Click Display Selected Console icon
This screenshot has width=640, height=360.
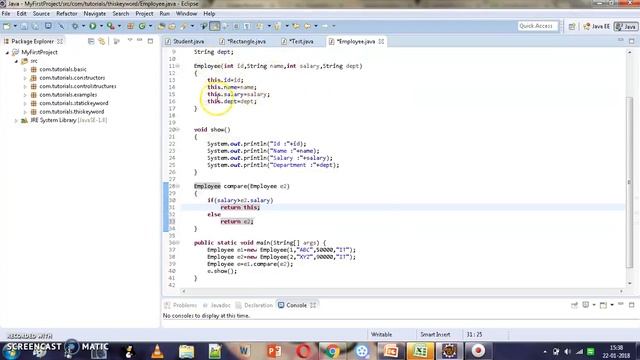[x=586, y=305]
